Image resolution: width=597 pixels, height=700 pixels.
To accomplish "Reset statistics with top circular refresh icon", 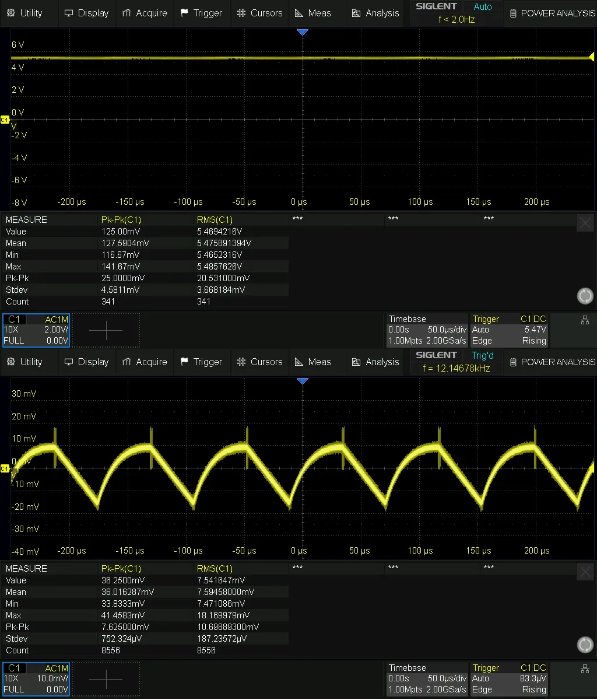I will point(585,296).
